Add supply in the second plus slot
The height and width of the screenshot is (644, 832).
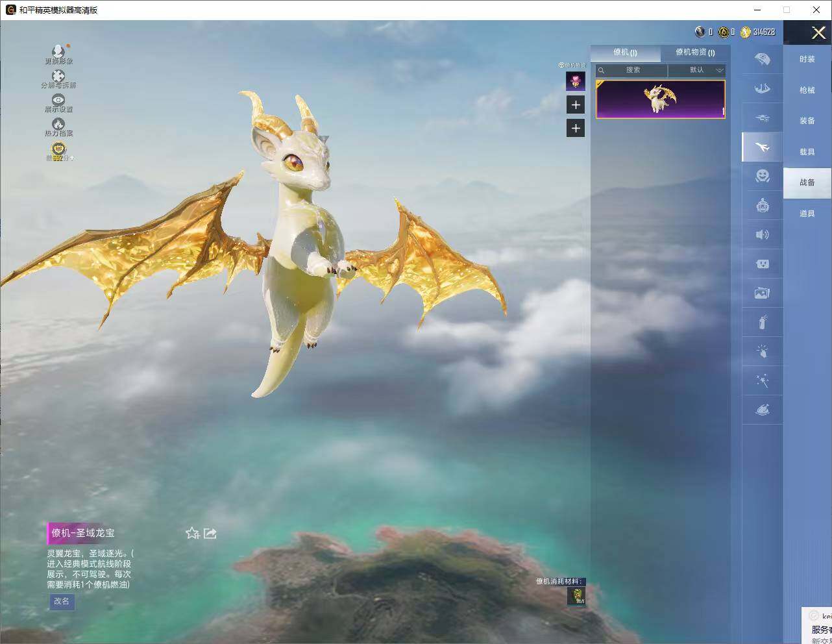point(576,128)
